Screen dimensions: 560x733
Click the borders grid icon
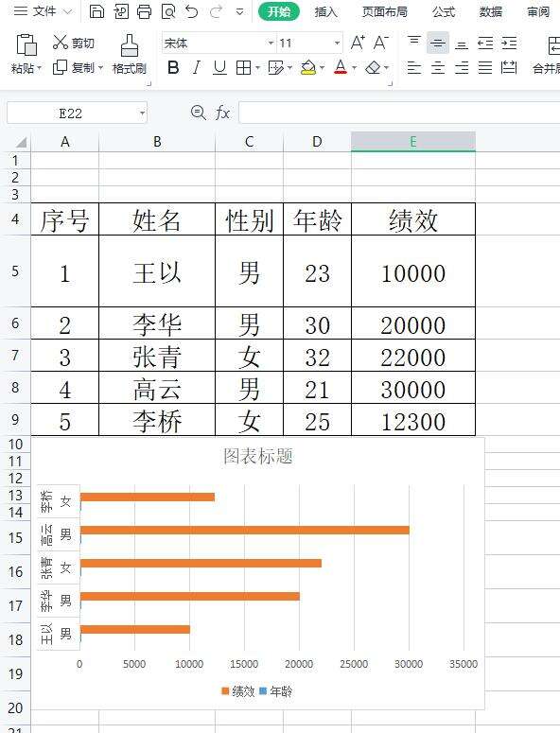[243, 68]
